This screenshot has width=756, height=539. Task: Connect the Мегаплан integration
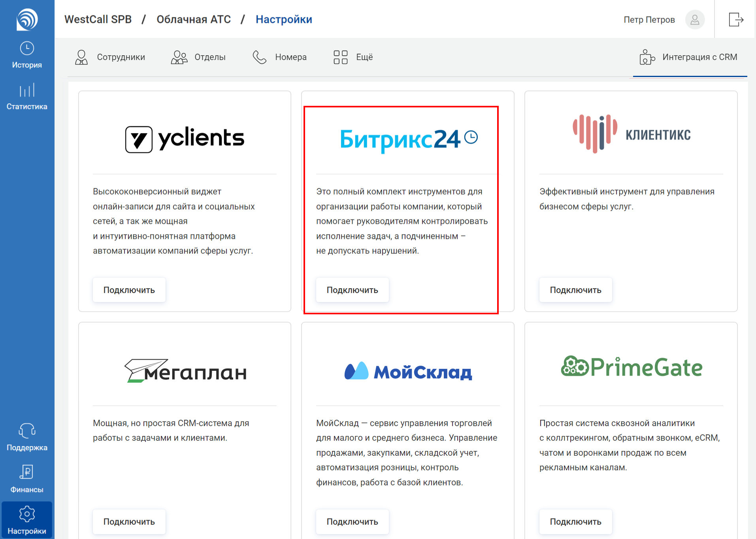click(129, 522)
